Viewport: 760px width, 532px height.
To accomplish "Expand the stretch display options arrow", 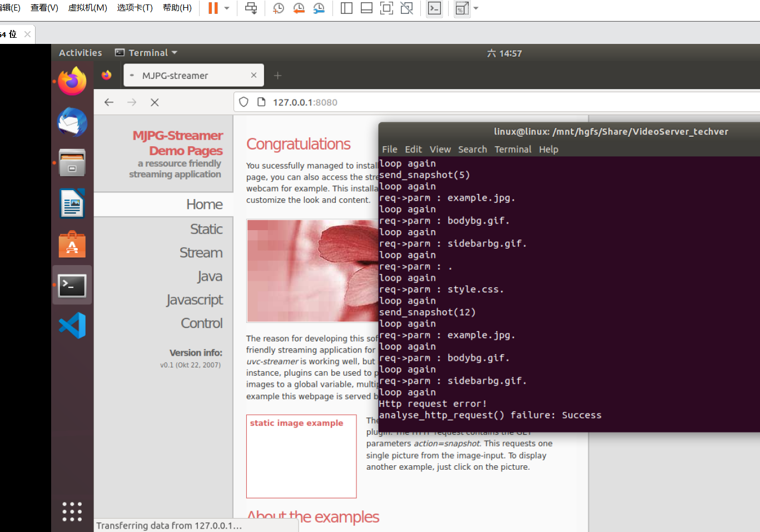I will point(476,8).
